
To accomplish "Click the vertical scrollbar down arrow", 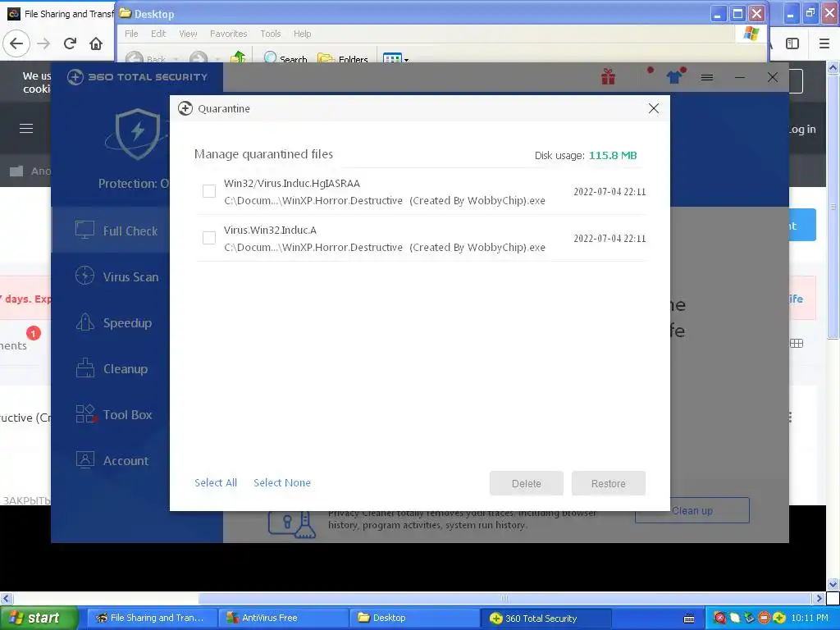I will (x=833, y=584).
